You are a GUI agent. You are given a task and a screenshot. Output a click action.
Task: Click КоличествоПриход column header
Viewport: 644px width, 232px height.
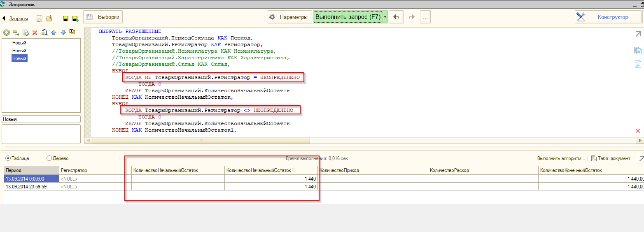tap(373, 170)
